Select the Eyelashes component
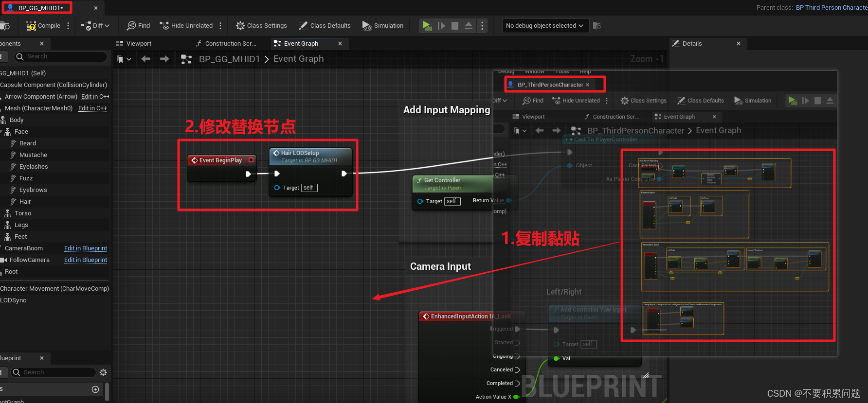The image size is (868, 403). click(34, 167)
